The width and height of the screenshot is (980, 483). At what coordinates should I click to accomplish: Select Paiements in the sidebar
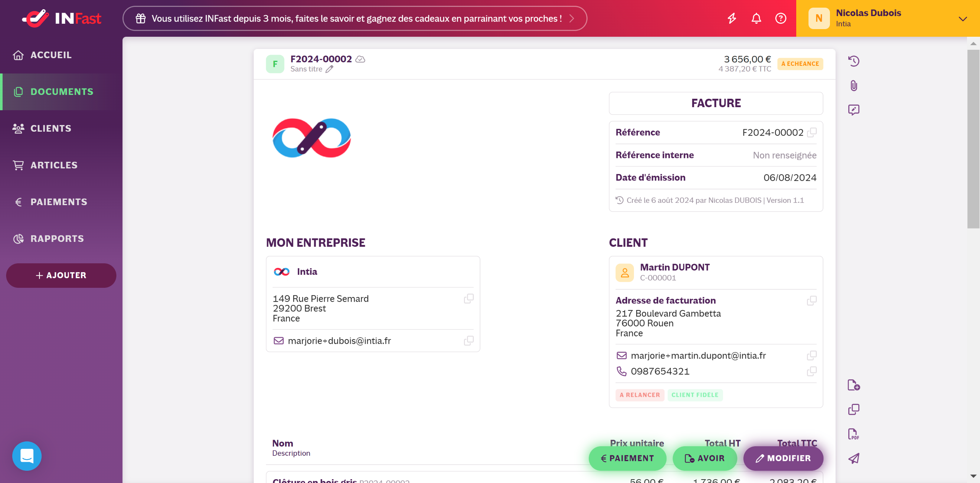pos(59,202)
